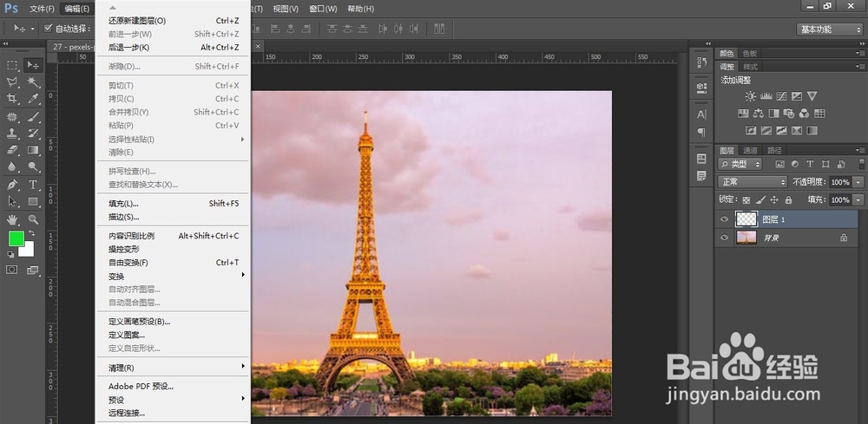The image size is (868, 424).
Task: Select the Blur droplet tool
Action: pyautogui.click(x=11, y=166)
